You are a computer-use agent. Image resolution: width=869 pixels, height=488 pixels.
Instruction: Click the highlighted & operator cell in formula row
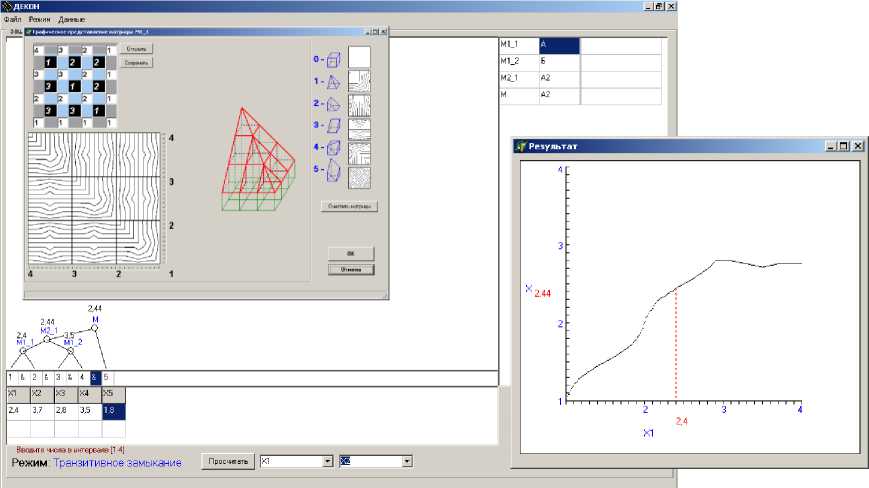pos(95,378)
